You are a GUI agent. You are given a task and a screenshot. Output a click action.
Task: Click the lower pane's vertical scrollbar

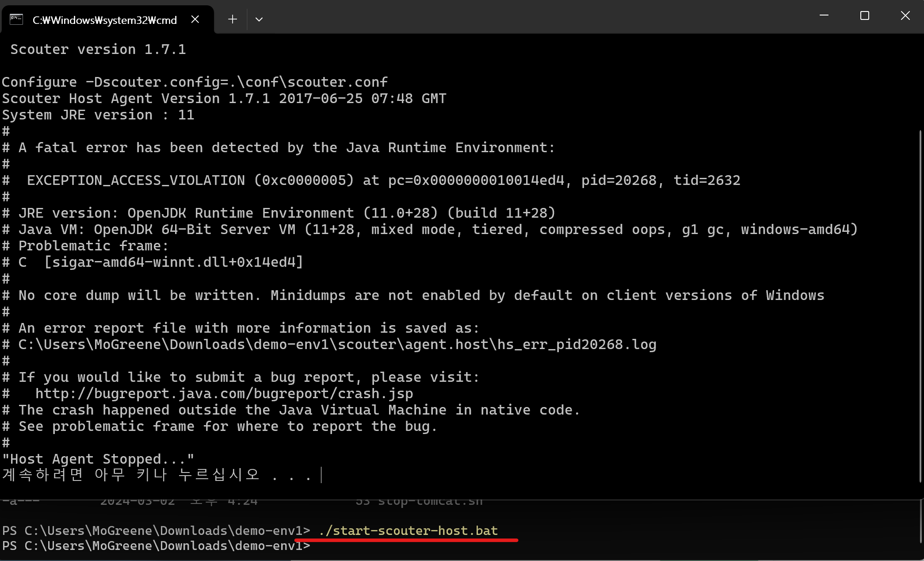coord(921,522)
